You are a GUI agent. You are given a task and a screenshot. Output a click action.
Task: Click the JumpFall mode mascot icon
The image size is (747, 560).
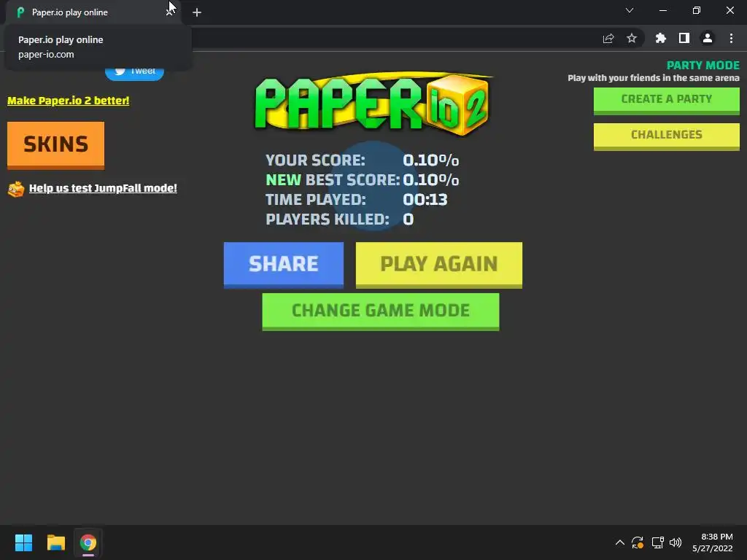tap(16, 189)
